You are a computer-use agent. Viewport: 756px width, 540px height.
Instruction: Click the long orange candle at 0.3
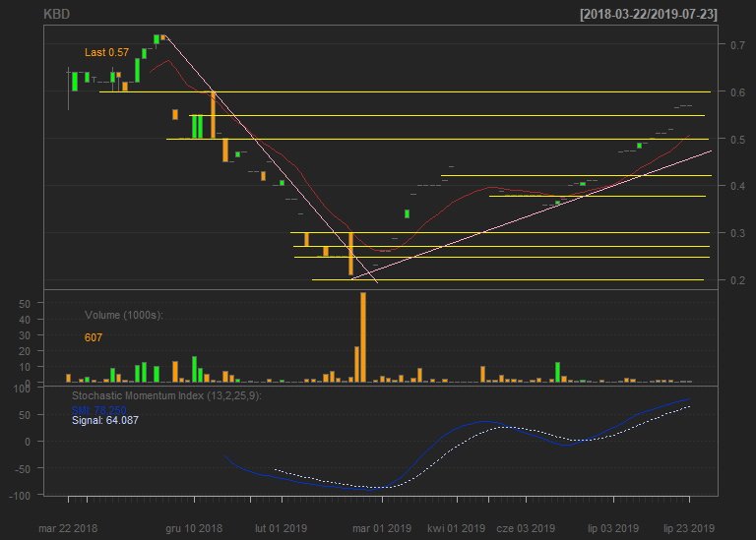(x=351, y=254)
